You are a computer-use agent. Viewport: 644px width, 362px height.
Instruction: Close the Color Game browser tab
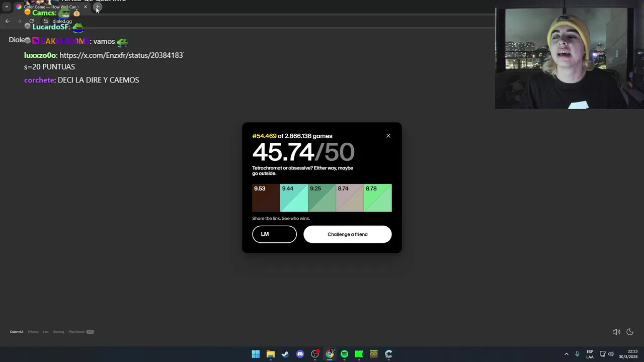(x=86, y=7)
